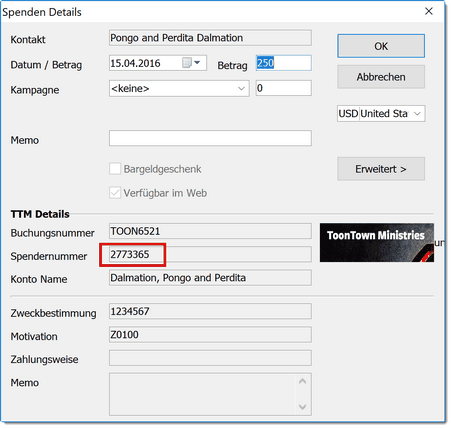Confirm with the OK button
This screenshot has width=451, height=428.
pos(381,46)
